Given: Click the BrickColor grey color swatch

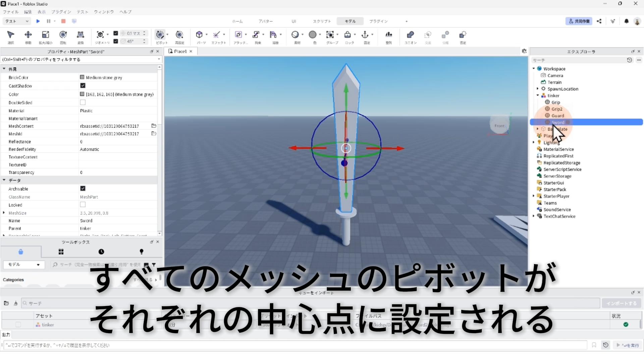Looking at the screenshot, I should click(x=82, y=77).
